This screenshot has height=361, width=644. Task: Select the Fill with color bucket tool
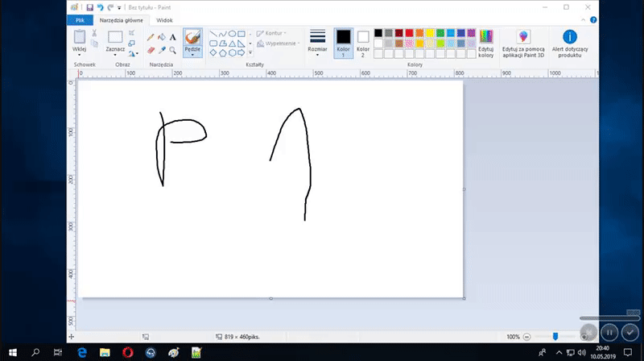point(162,37)
